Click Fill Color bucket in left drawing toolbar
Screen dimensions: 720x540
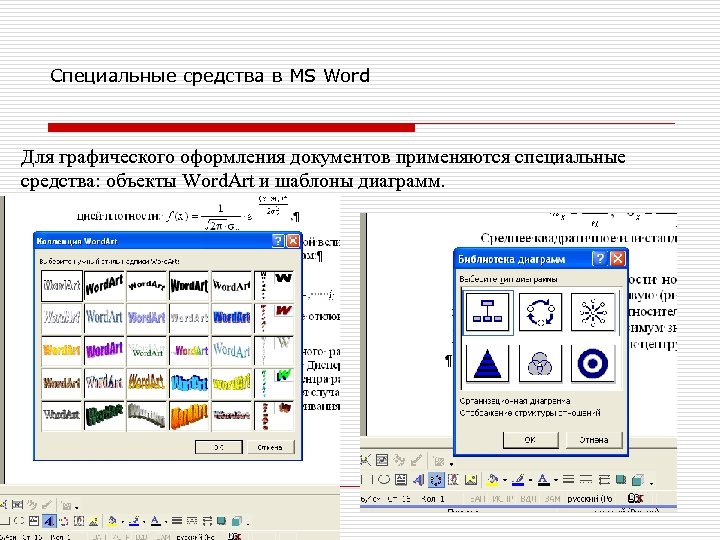(x=112, y=521)
